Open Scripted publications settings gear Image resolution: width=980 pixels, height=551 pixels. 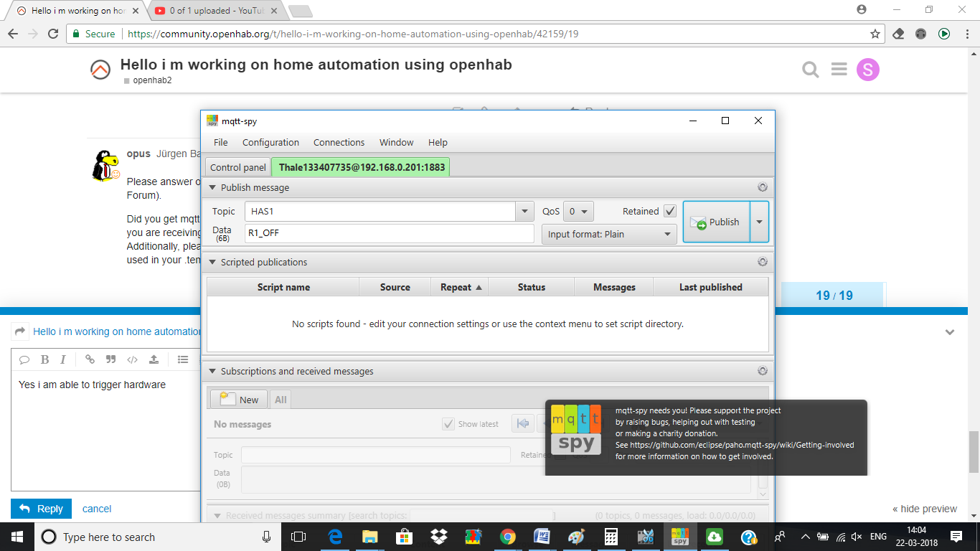[762, 262]
